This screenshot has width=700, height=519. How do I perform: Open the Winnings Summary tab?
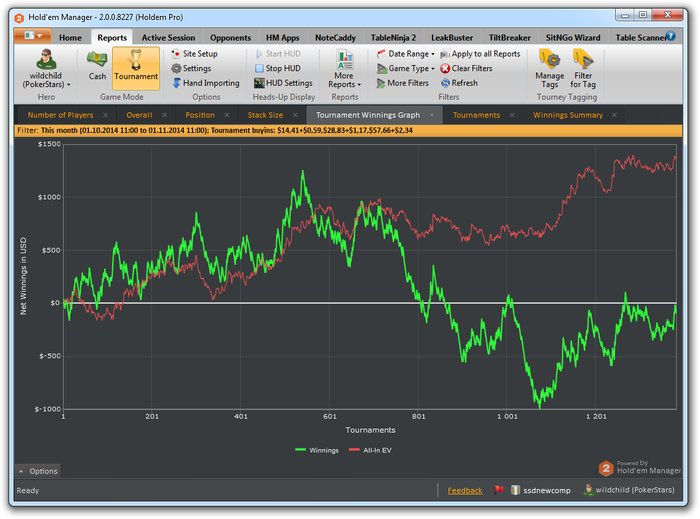567,115
